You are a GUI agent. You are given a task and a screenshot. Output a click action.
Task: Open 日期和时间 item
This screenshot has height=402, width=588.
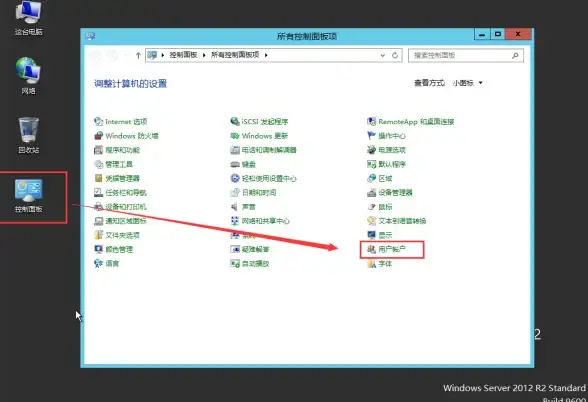[253, 193]
